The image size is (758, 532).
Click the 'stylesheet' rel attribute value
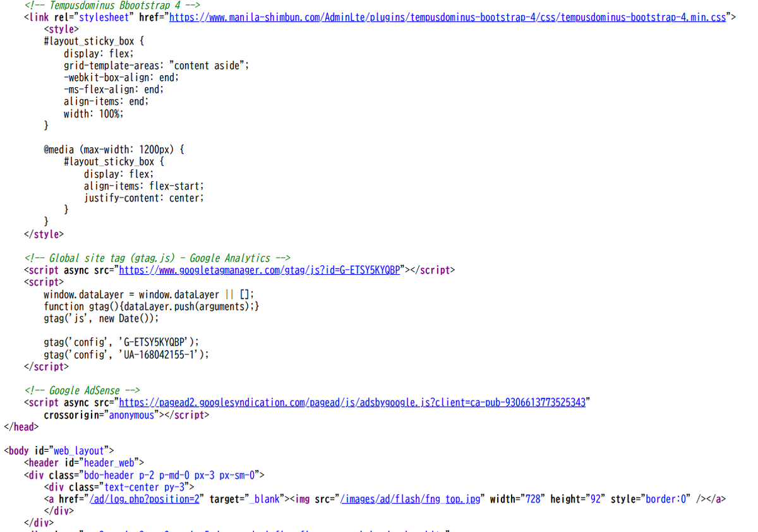click(104, 17)
